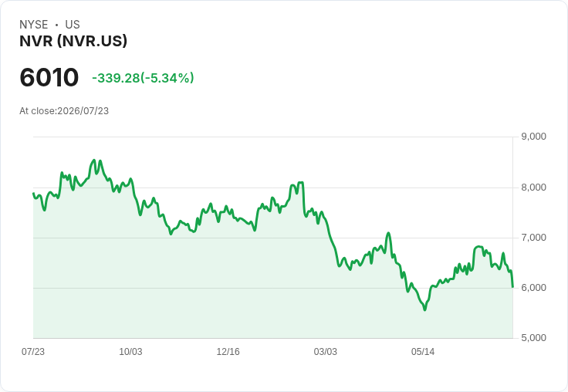Viewport: 568px width, 392px height.
Task: Click the 9,000 y-axis label
Action: tap(533, 137)
